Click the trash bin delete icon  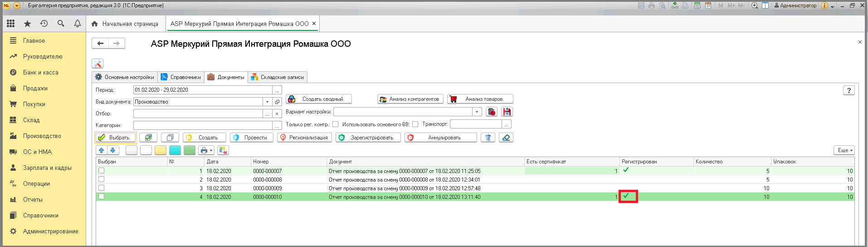(x=488, y=138)
